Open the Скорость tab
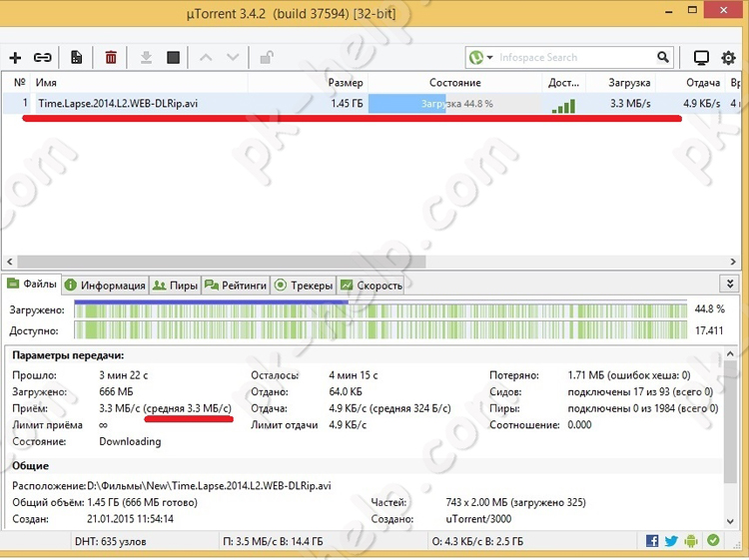749x560 pixels. tap(372, 285)
